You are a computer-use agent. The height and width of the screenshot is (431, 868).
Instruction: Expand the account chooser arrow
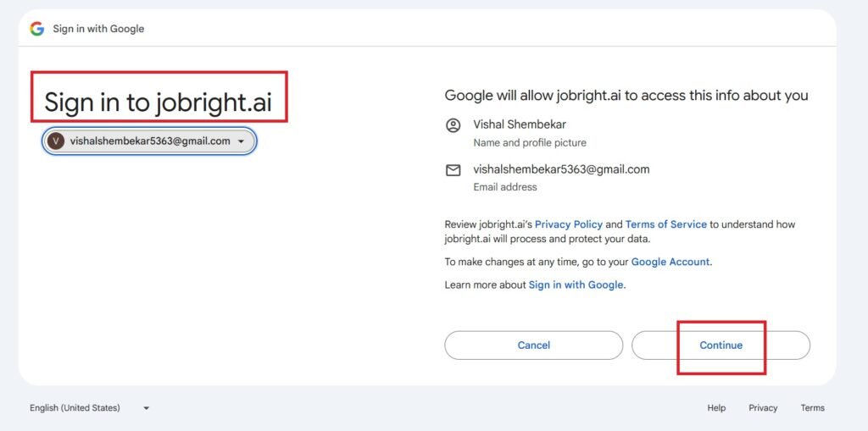coord(242,141)
